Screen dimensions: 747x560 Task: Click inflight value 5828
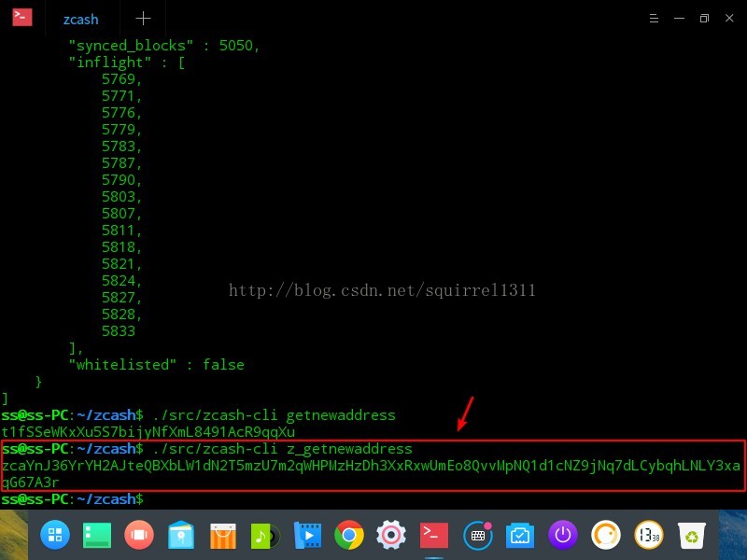tap(121, 315)
